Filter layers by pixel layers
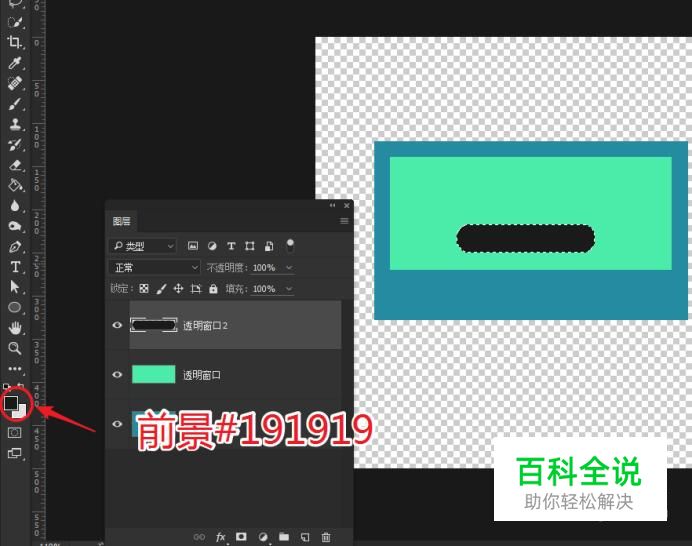692x546 pixels. pyautogui.click(x=193, y=246)
